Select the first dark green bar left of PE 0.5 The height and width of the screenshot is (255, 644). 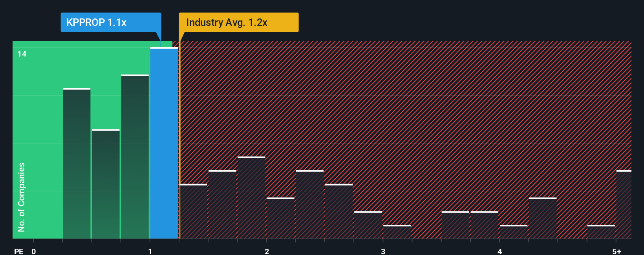click(77, 164)
